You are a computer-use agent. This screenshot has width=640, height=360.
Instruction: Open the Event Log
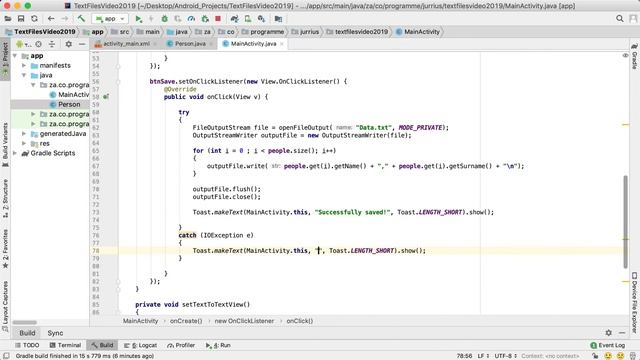pyautogui.click(x=607, y=345)
